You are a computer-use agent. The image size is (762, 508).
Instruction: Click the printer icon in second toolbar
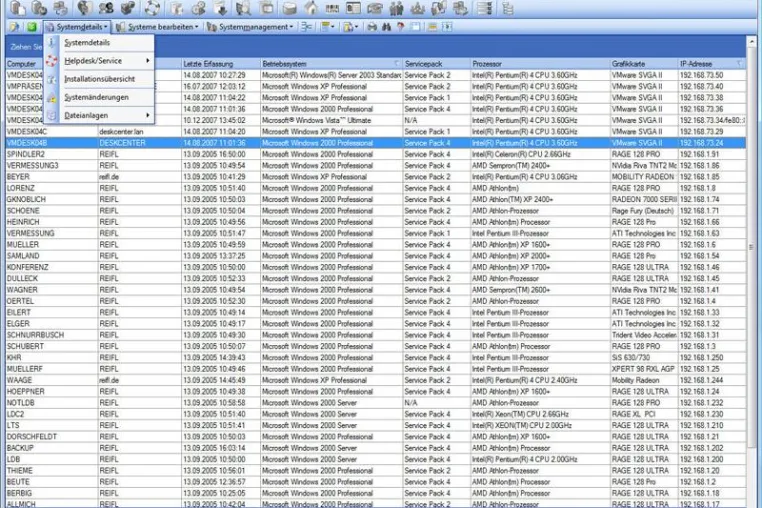372,27
